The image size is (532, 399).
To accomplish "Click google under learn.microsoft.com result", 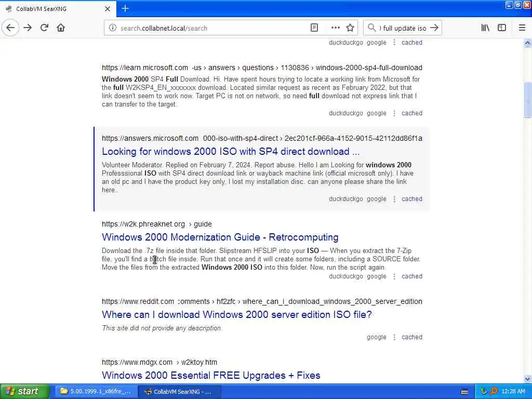I will 376,113.
